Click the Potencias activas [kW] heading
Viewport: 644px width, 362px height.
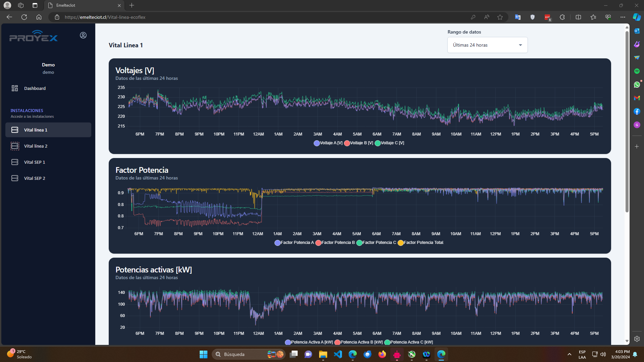tap(154, 270)
